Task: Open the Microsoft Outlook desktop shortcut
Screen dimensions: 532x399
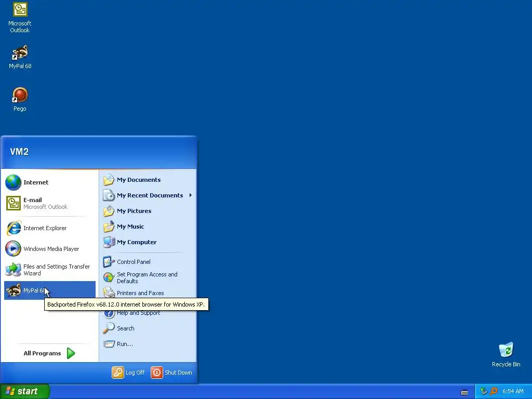Action: 20,18
